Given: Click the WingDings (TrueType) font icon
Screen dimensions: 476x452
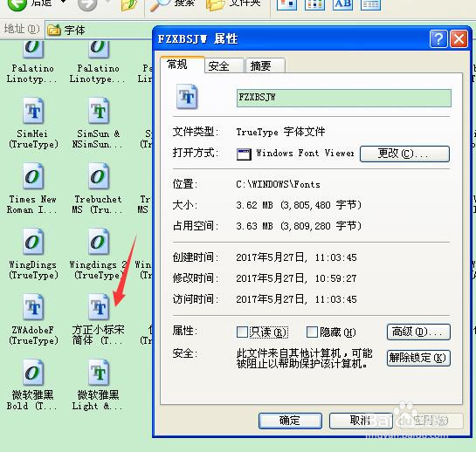Looking at the screenshot, I should pos(33,242).
